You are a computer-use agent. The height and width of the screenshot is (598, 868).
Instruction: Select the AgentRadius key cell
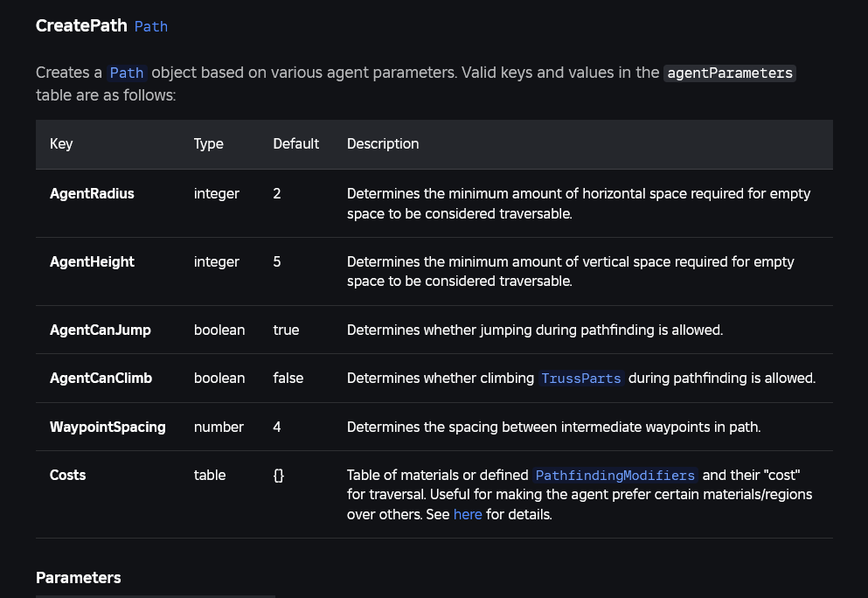click(92, 194)
